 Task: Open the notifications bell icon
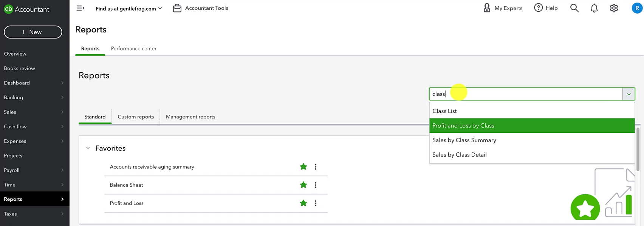[x=594, y=8]
